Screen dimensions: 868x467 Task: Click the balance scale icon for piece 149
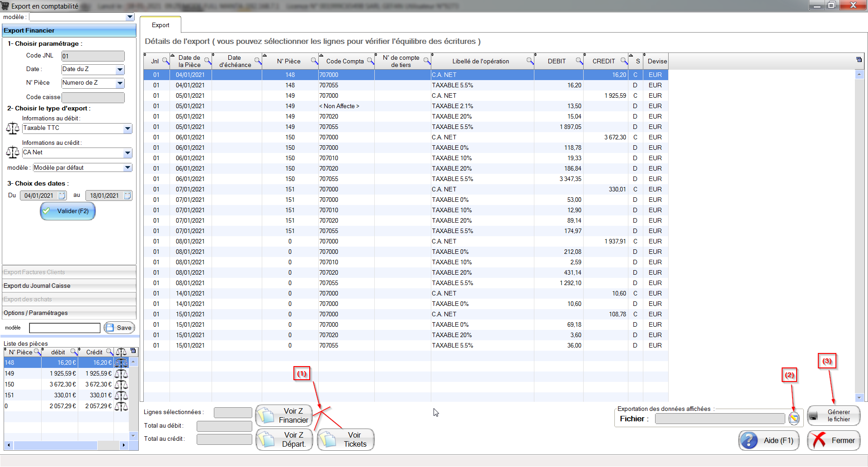click(121, 374)
